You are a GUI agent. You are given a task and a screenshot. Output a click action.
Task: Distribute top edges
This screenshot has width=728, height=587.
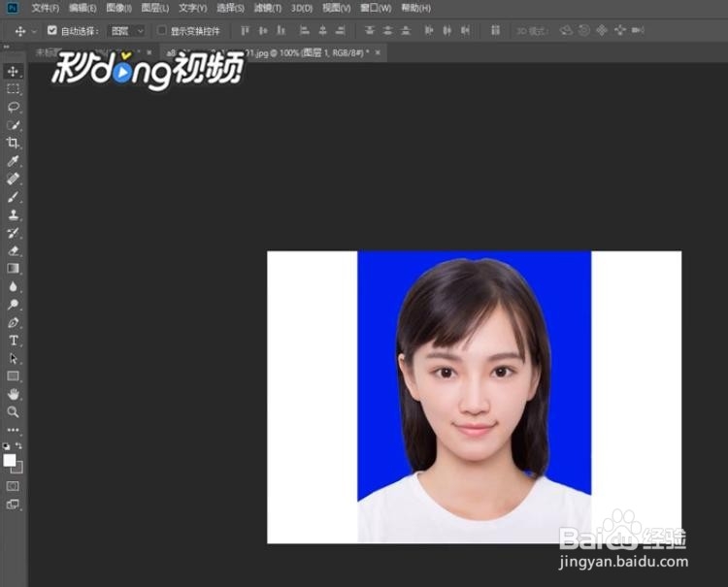[370, 31]
